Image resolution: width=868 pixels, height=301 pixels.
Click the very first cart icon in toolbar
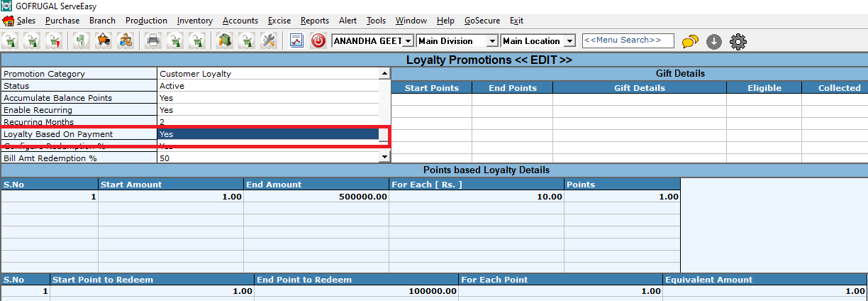[10, 40]
